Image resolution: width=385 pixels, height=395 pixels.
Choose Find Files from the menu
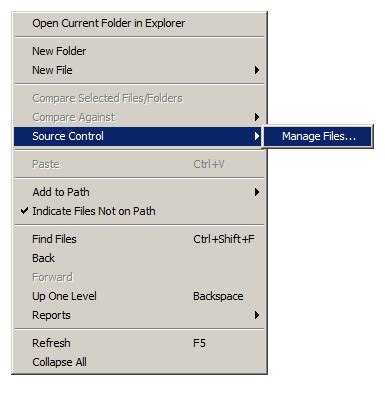(x=139, y=239)
